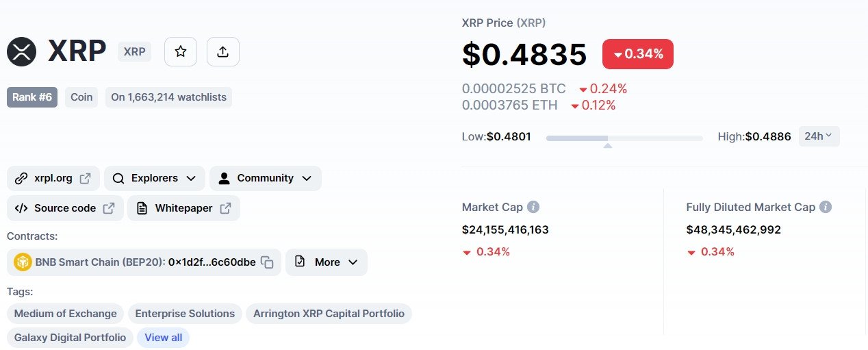Screen dimensions: 868x350
Task: Select the Enterprise Solutions tag
Action: point(185,314)
